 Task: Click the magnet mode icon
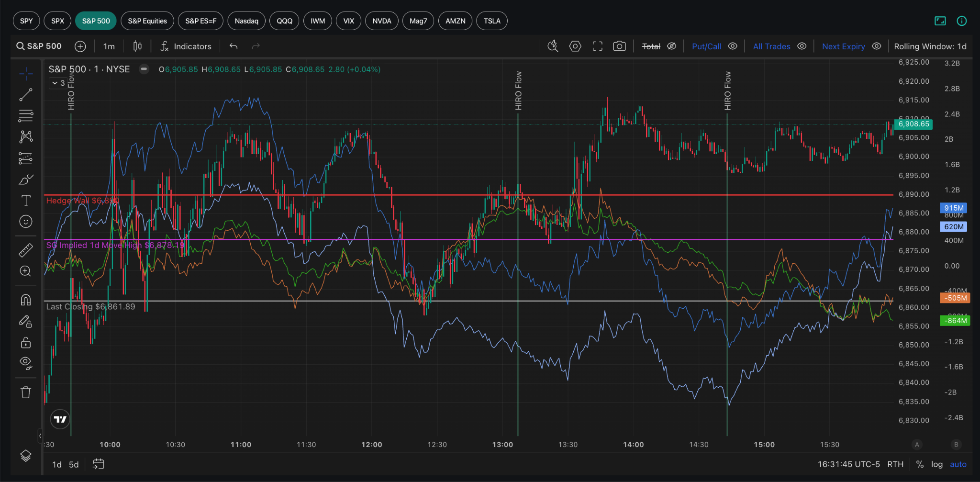click(26, 300)
